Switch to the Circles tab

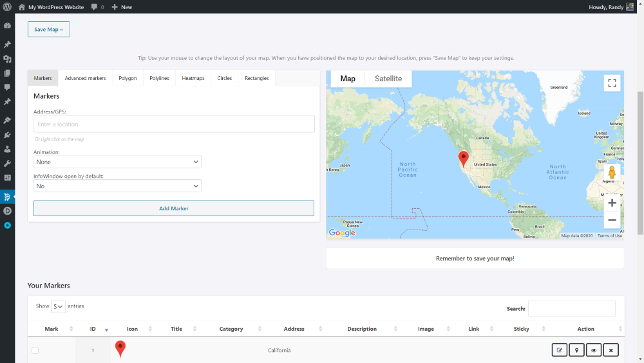[x=225, y=78]
